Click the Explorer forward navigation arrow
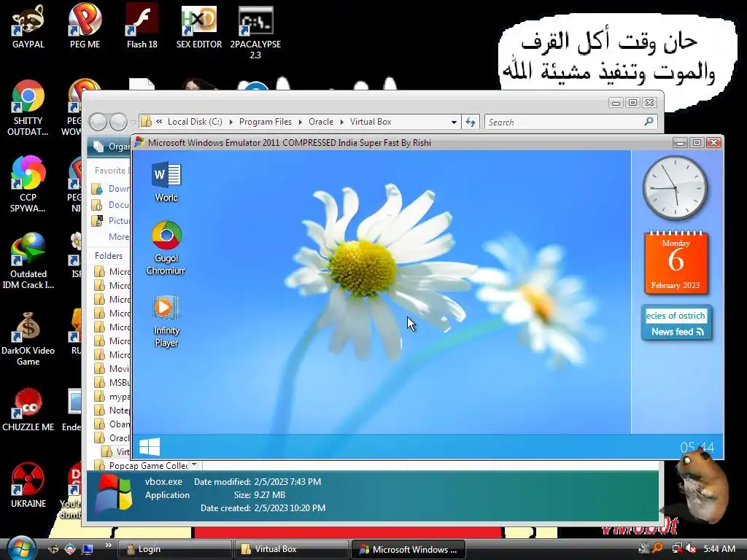 (x=118, y=122)
